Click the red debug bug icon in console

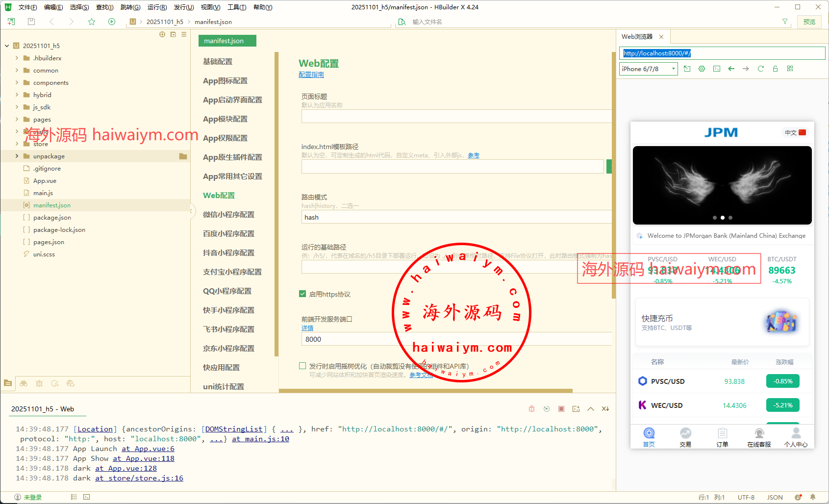click(531, 409)
